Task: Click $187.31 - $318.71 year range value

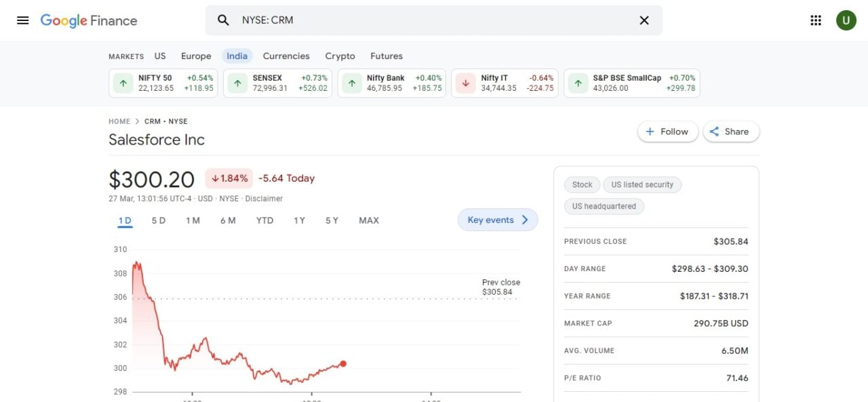Action: (x=714, y=296)
